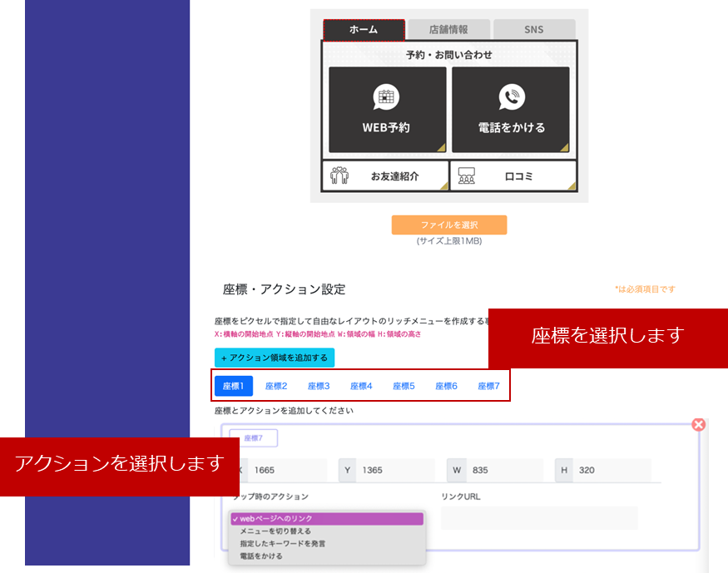
Task: Select the 座標1 tab
Action: (x=234, y=386)
